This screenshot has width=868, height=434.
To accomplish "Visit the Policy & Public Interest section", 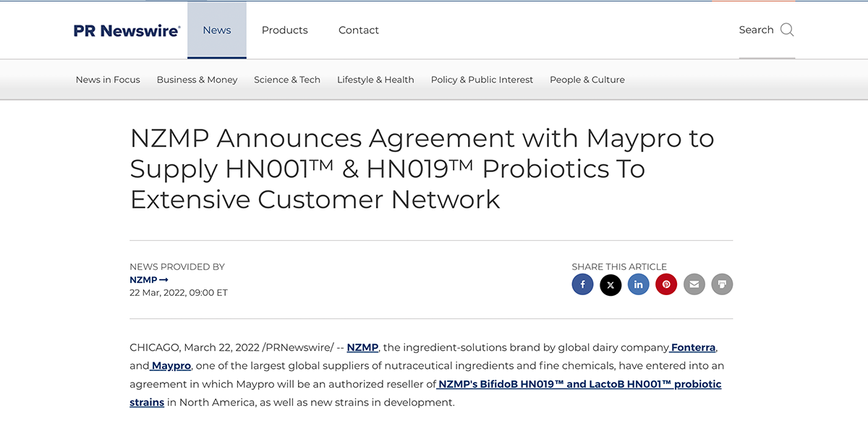I will (x=482, y=80).
